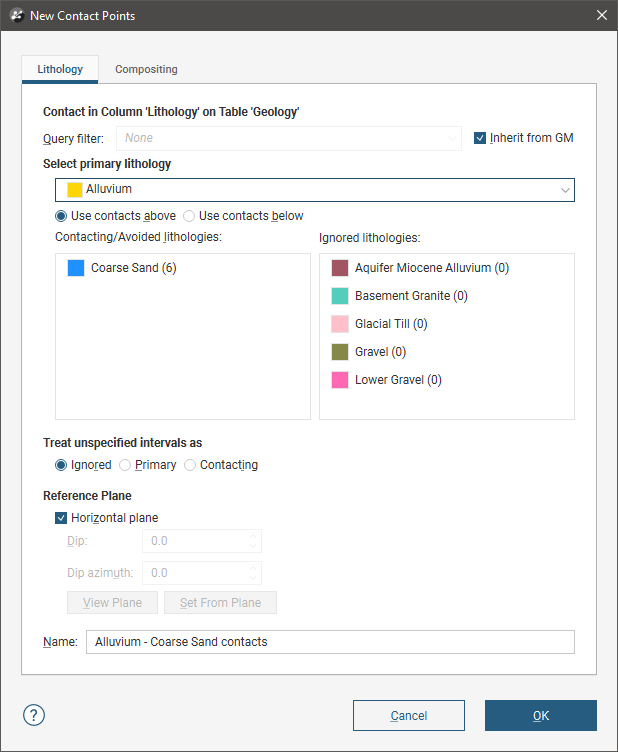618x752 pixels.
Task: Click the Cancel button
Action: click(408, 715)
